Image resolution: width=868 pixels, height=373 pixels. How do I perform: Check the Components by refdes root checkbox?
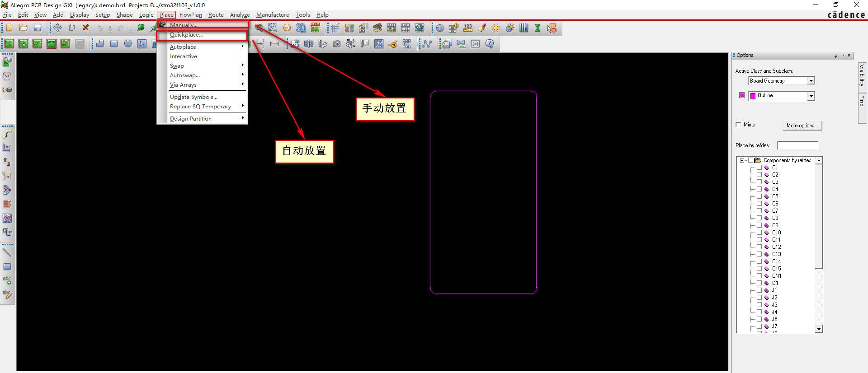(751, 160)
